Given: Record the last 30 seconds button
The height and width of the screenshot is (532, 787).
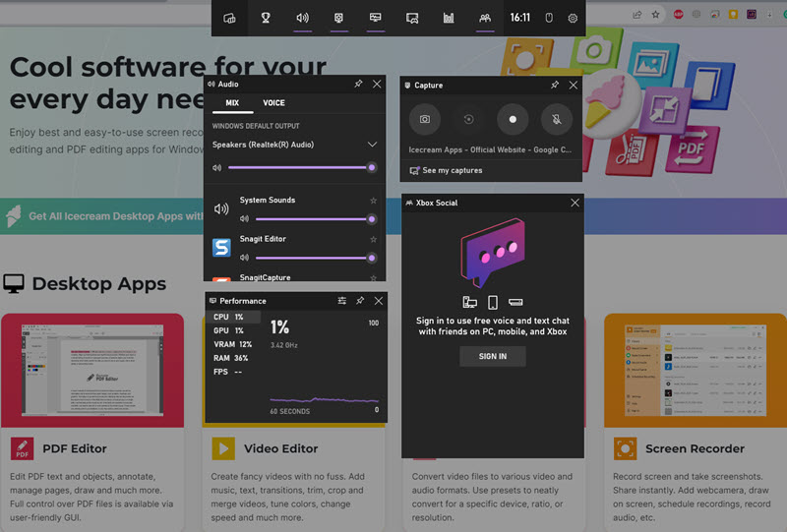Looking at the screenshot, I should click(x=468, y=119).
